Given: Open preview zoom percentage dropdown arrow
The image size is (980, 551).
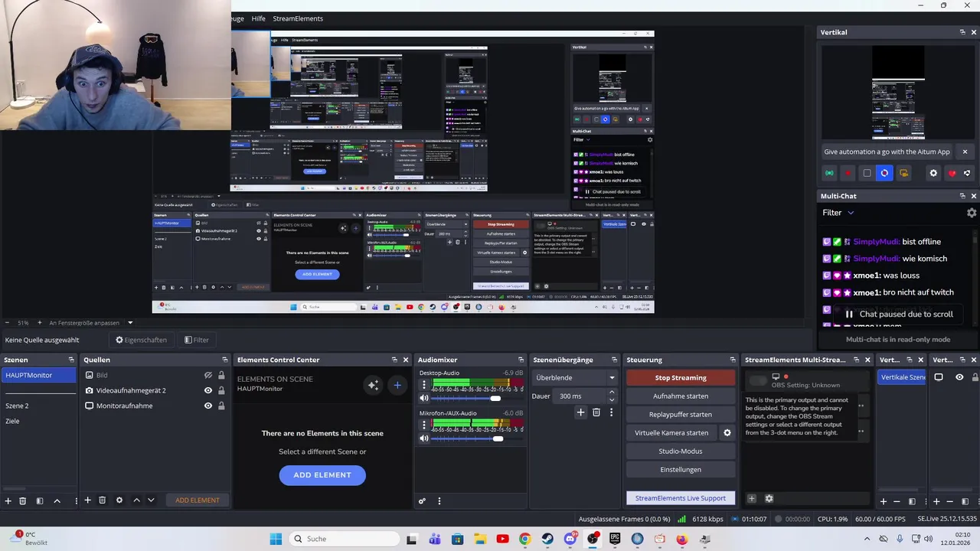Looking at the screenshot, I should click(130, 323).
